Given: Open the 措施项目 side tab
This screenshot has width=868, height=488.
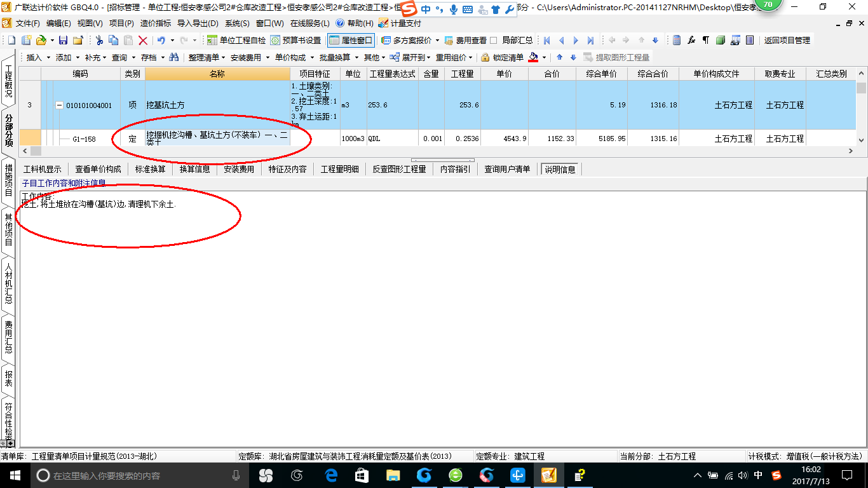Looking at the screenshot, I should 9,180.
